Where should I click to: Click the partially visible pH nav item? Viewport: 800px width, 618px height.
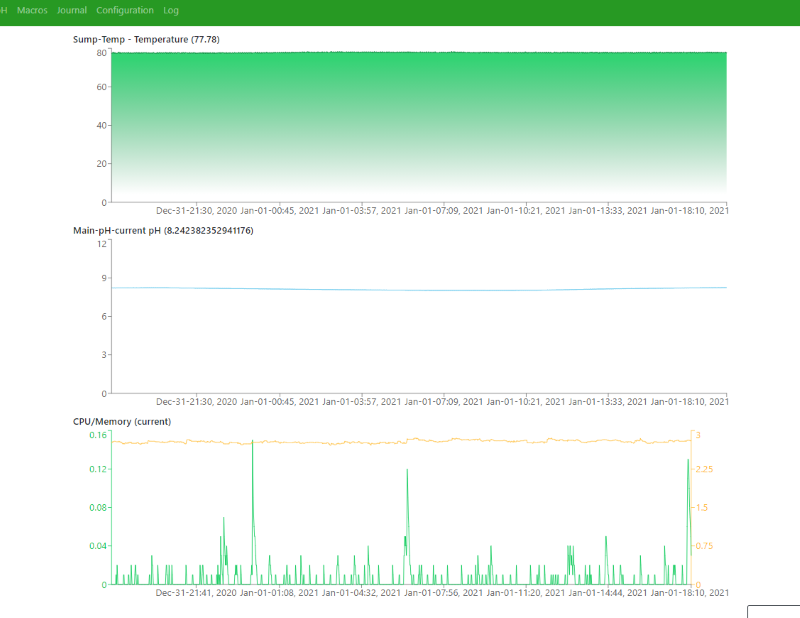coord(3,10)
